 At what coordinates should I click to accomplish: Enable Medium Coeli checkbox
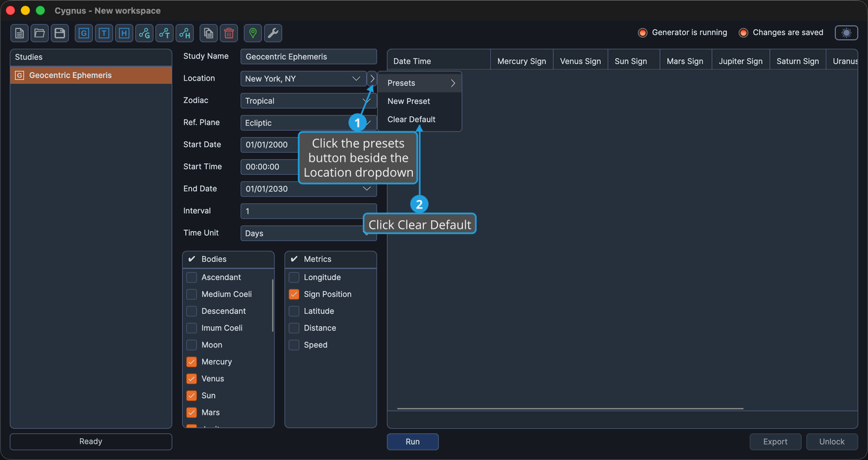pyautogui.click(x=192, y=294)
